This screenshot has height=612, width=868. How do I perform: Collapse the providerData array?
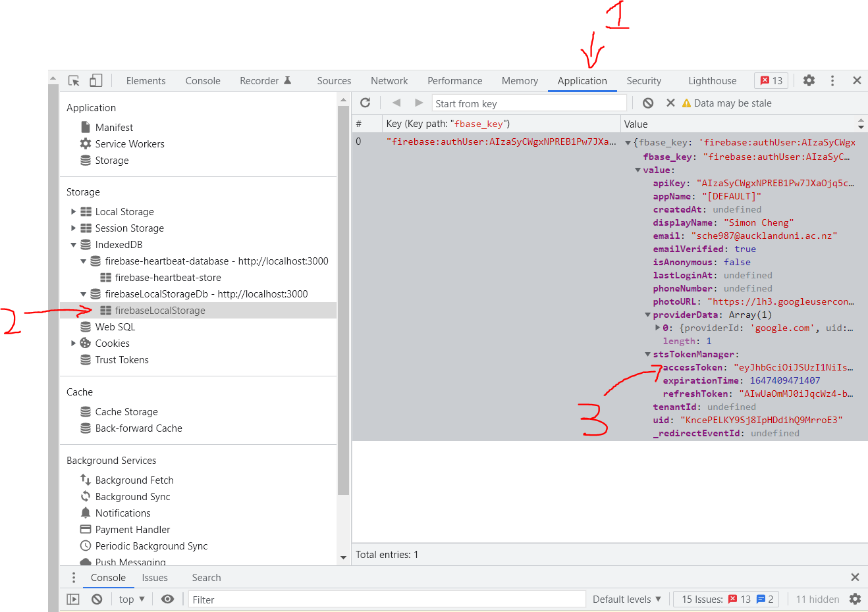click(x=647, y=315)
